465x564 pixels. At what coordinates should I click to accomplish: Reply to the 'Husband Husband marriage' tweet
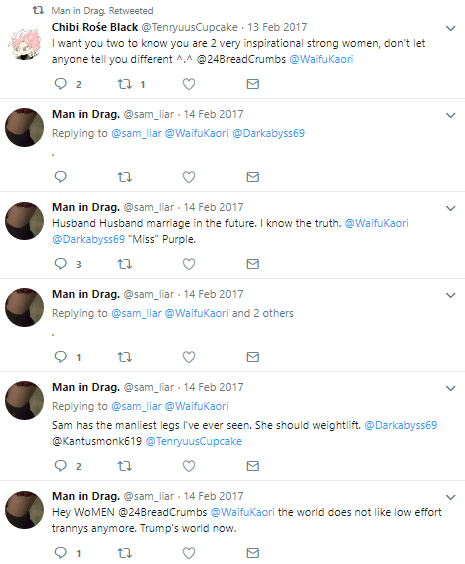click(61, 264)
